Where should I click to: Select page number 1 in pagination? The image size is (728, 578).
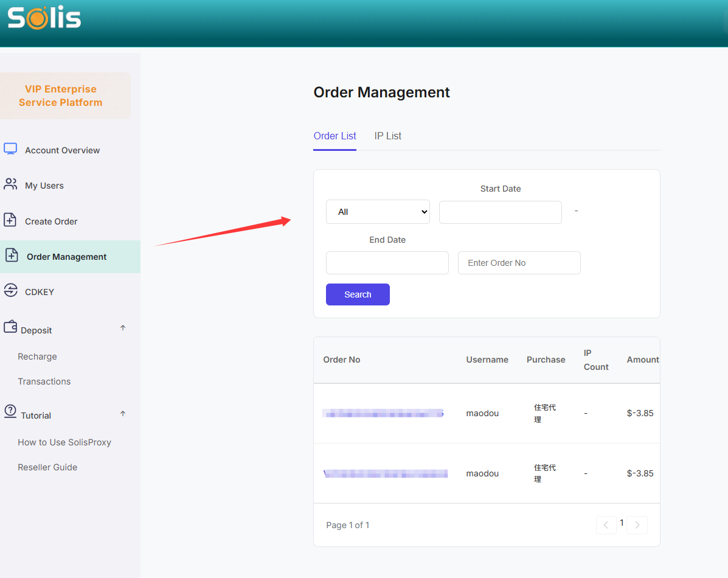622,523
